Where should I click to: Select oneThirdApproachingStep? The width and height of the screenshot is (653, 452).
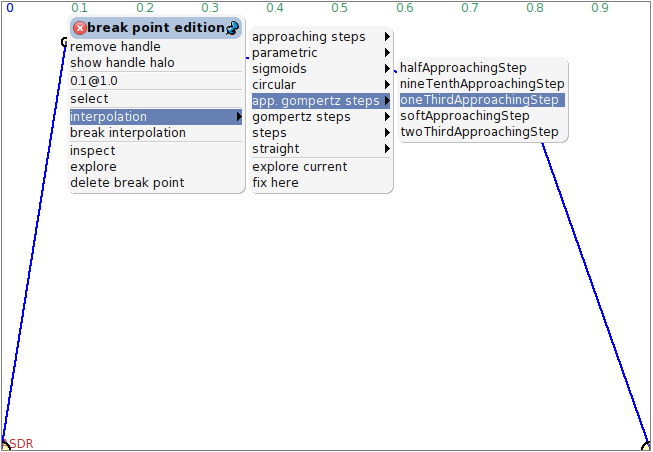482,100
